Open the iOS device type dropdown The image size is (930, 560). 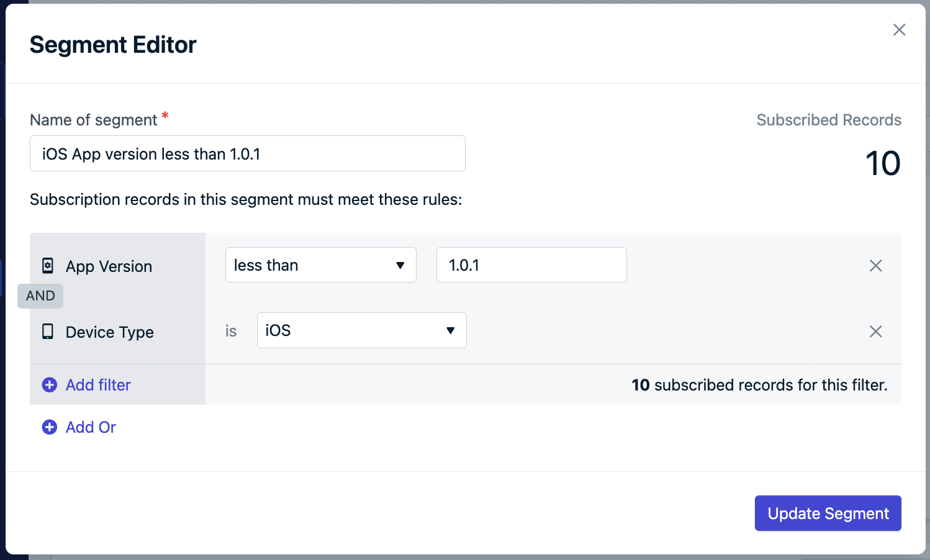click(x=361, y=330)
